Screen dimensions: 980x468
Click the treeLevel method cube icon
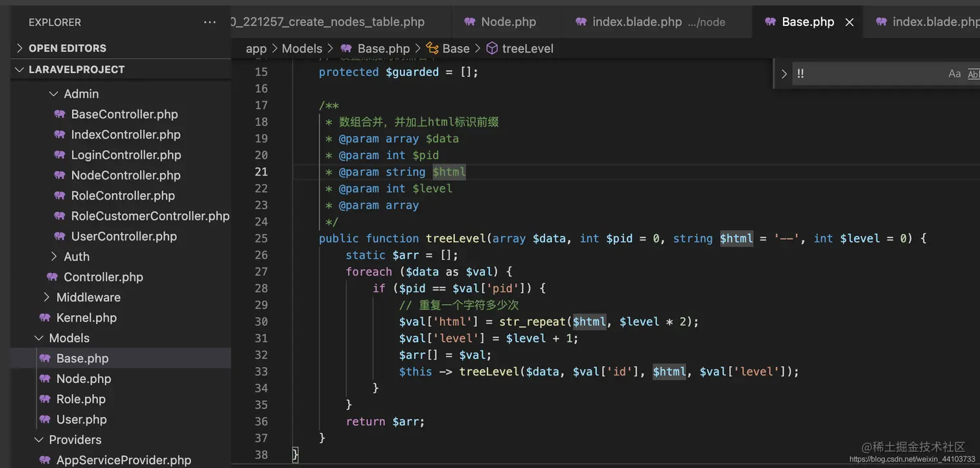492,49
